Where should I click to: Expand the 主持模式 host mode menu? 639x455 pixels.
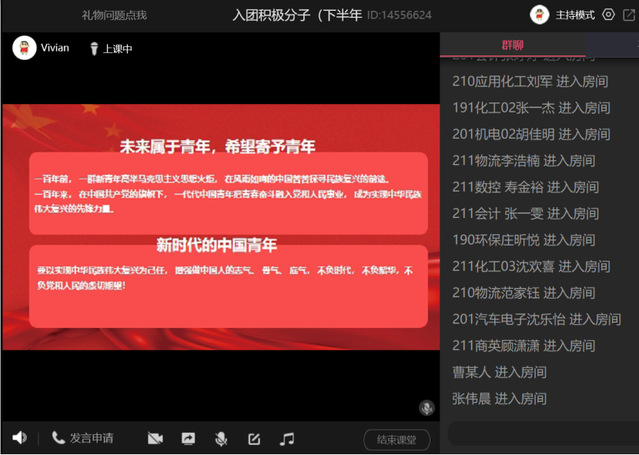pyautogui.click(x=575, y=15)
